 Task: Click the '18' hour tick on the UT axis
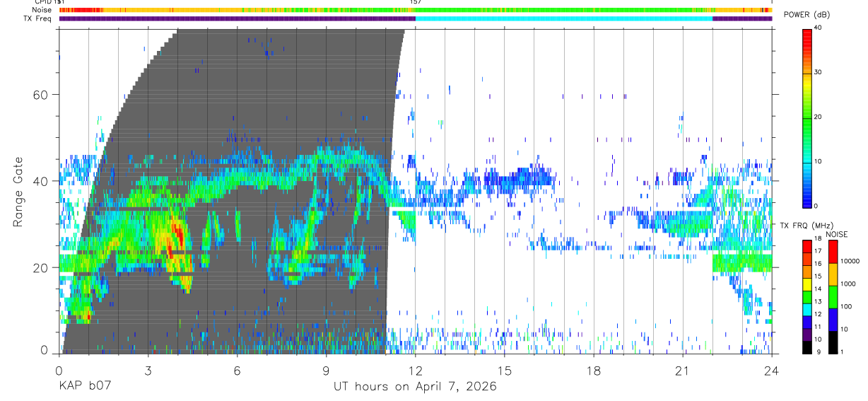pos(594,371)
